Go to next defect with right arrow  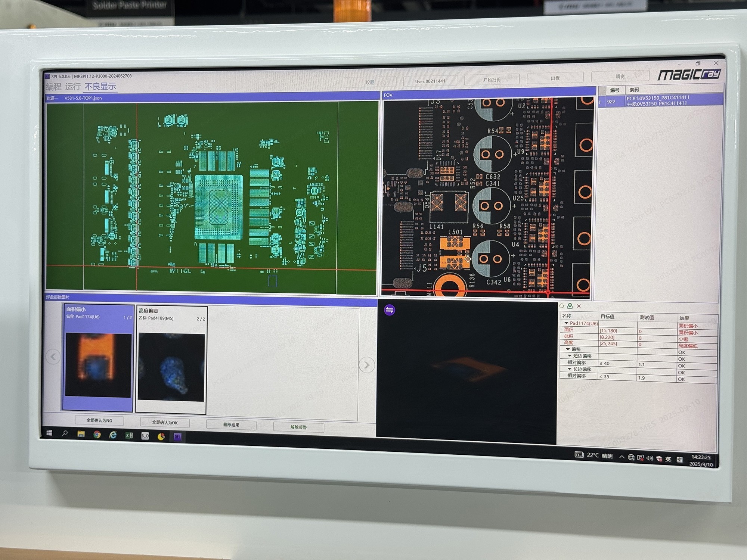(366, 365)
